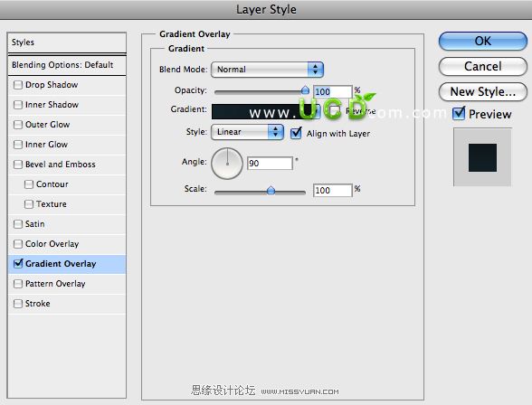
Task: Click the New Style... button
Action: pyautogui.click(x=483, y=92)
